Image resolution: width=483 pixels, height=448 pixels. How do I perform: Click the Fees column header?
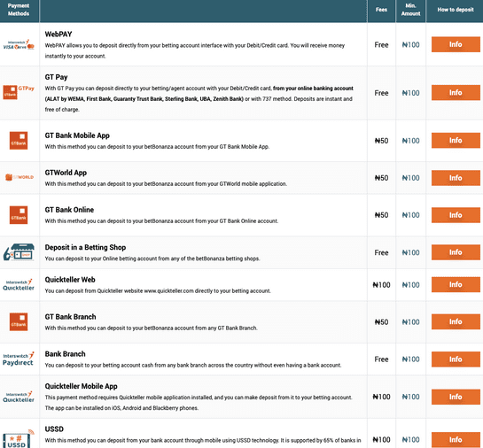pyautogui.click(x=381, y=10)
